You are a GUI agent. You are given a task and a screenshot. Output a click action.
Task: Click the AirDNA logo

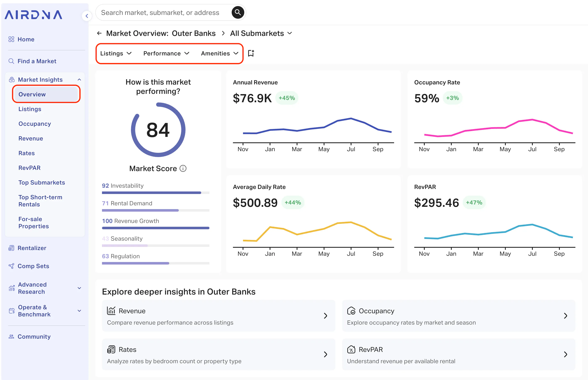pos(34,15)
